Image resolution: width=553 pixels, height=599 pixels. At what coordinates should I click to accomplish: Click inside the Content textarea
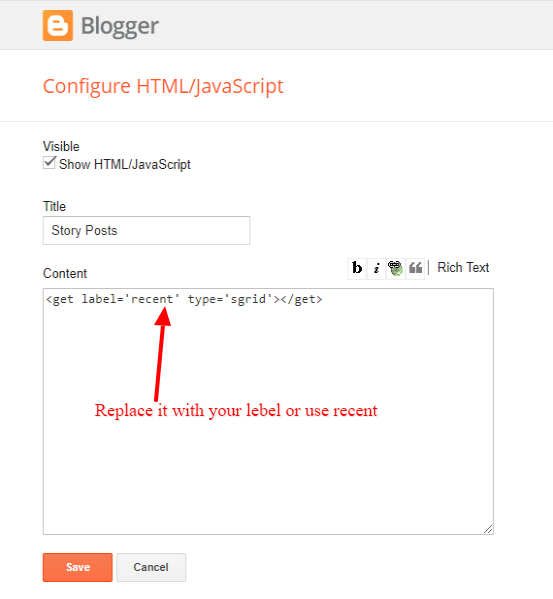click(x=268, y=411)
